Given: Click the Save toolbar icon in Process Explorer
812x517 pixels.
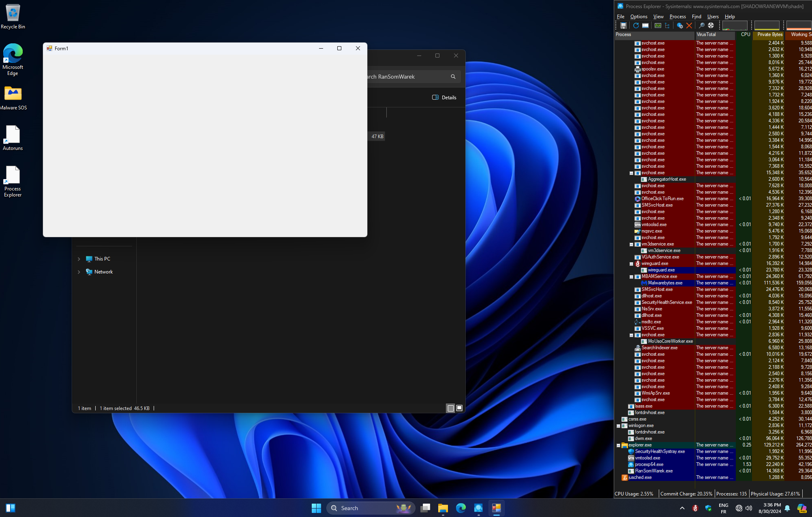Looking at the screenshot, I should [x=623, y=26].
